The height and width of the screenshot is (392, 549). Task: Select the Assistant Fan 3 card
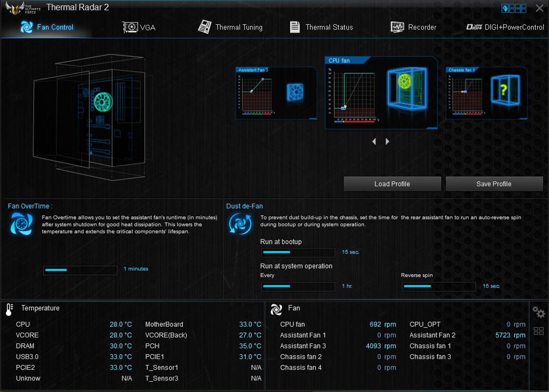277,93
